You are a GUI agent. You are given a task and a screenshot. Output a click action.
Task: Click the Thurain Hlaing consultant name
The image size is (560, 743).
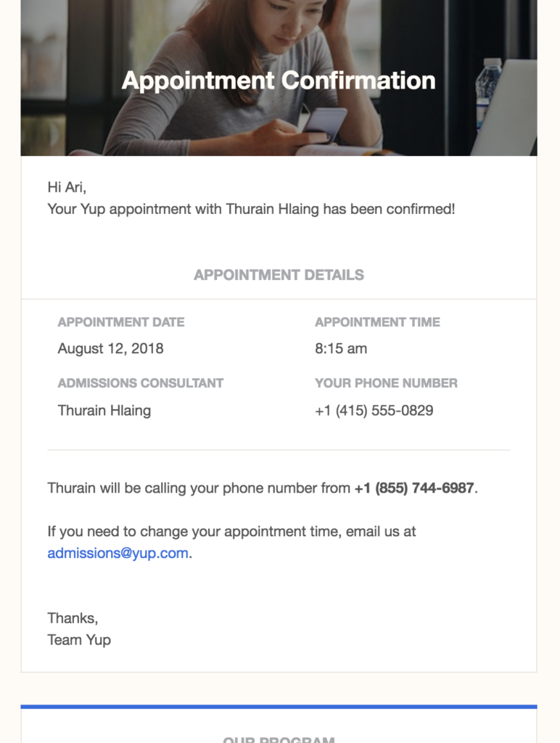click(x=104, y=411)
